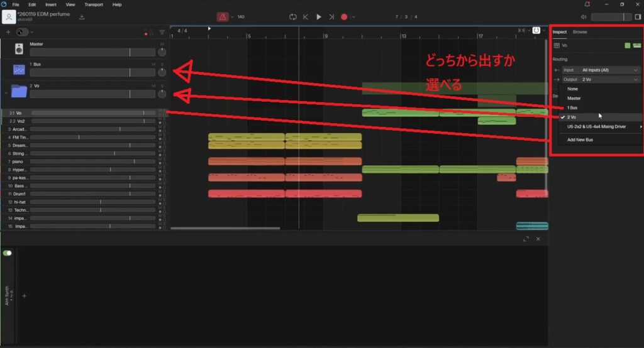Viewport: 644px width, 348px height.
Task: Solo the 2 Vo folder track
Action: [x=162, y=85]
